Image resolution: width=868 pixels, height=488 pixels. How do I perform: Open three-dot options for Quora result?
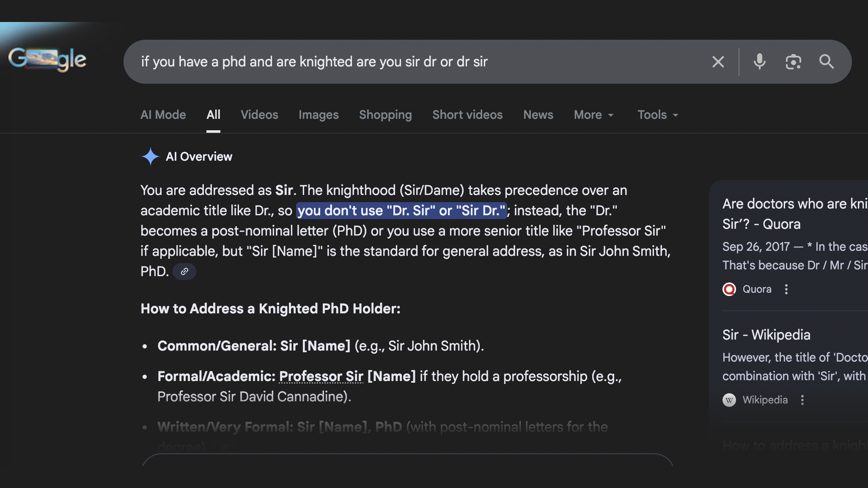click(x=786, y=289)
